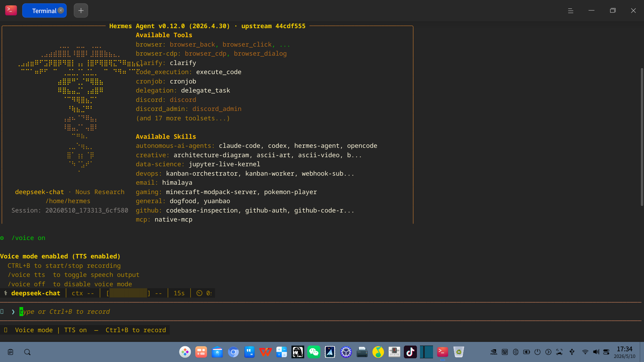This screenshot has width=644, height=362.
Task: Click 'execute_code' in the tools list
Action: tap(219, 72)
